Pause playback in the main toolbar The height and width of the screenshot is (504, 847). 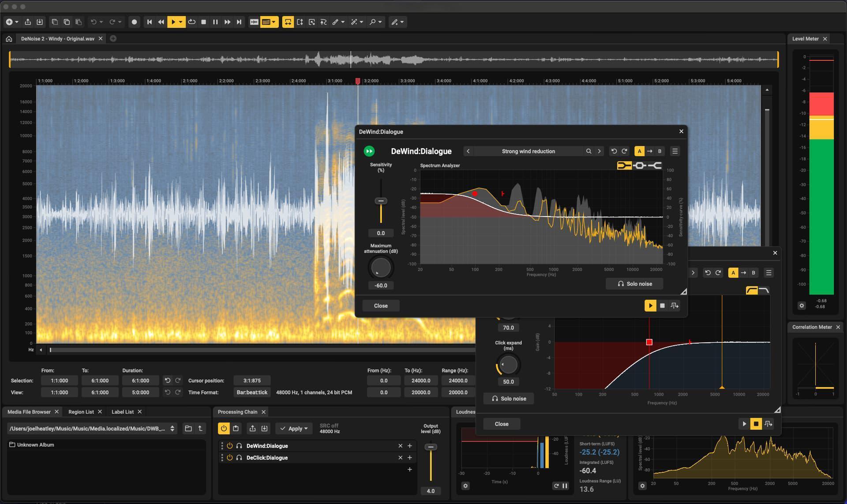pos(215,22)
